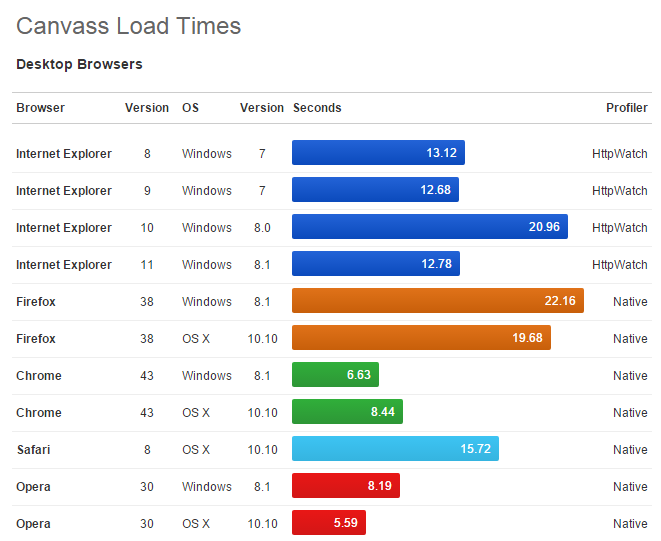
Task: Click Native in the 6.63 Chrome row
Action: pos(630,376)
